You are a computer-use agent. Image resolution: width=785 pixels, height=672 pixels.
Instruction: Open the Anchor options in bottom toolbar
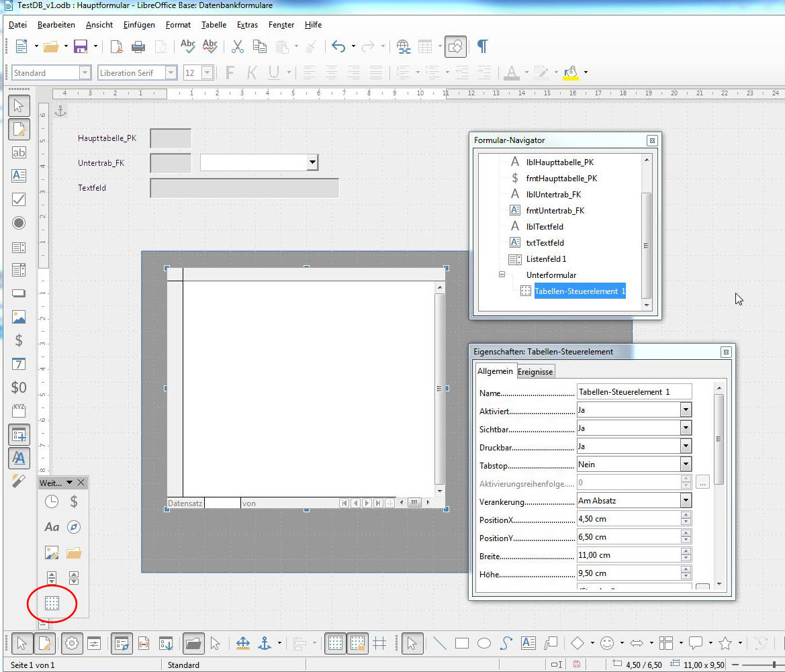pyautogui.click(x=265, y=644)
